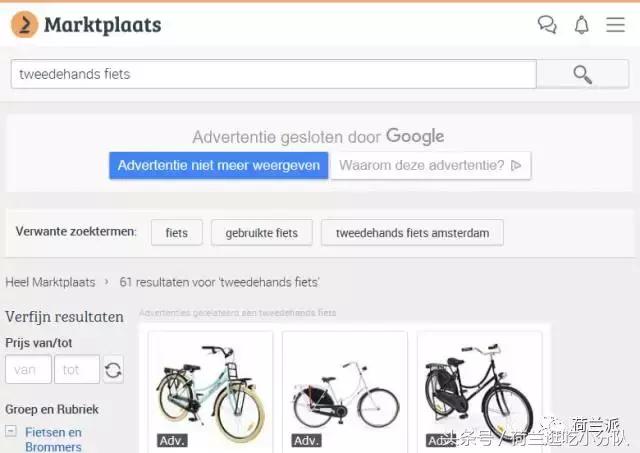
Task: Open the mint green bicycle ad thumbnail
Action: coord(210,392)
